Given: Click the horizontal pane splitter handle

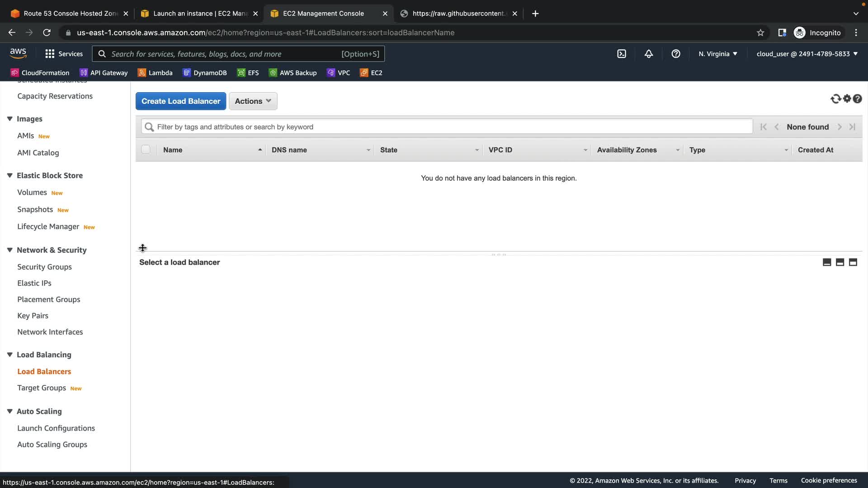Looking at the screenshot, I should point(499,254).
